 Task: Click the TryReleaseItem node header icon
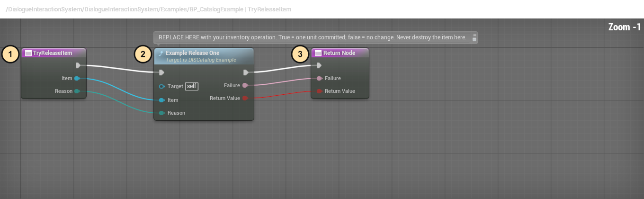pos(28,53)
